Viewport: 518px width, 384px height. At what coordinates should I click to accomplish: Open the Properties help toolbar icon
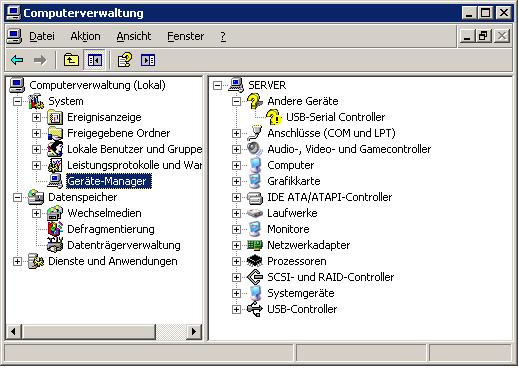[x=125, y=60]
